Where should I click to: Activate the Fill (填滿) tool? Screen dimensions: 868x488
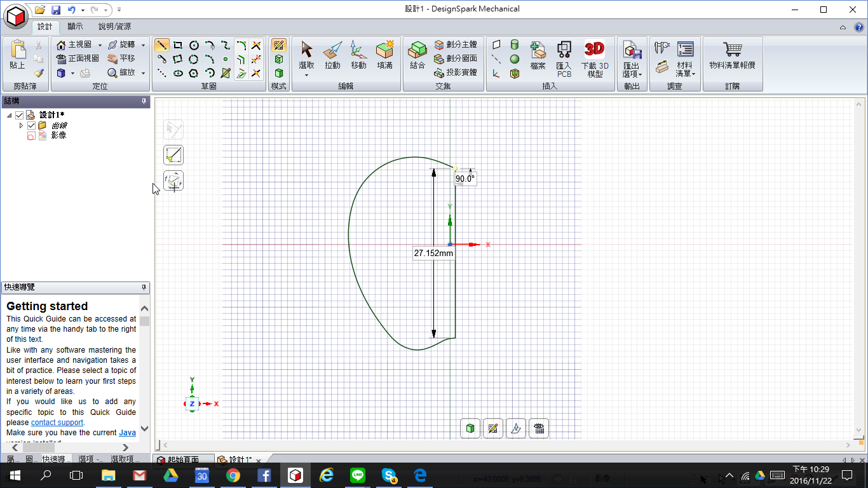(x=384, y=55)
